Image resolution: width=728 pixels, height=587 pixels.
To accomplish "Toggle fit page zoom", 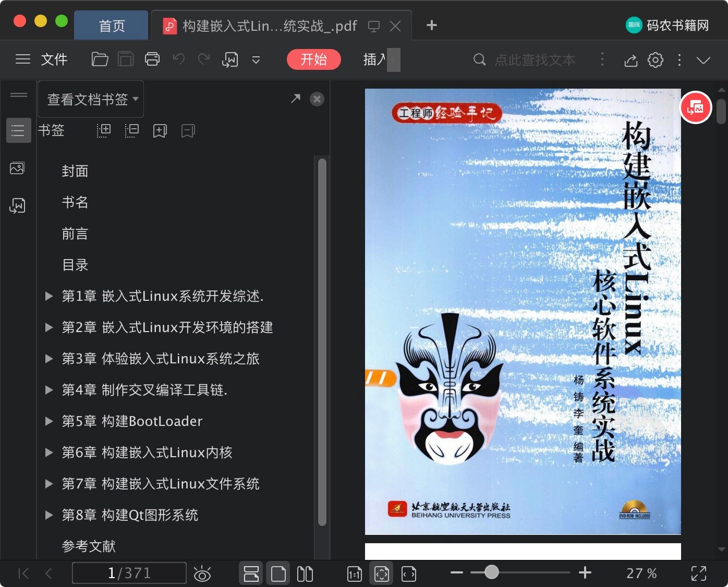I will point(382,573).
